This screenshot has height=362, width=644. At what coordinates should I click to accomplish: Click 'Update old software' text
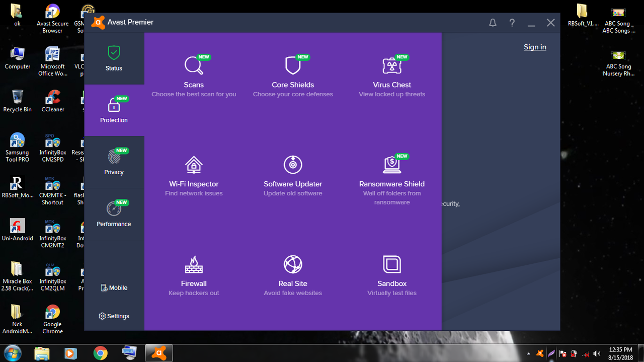tap(293, 193)
